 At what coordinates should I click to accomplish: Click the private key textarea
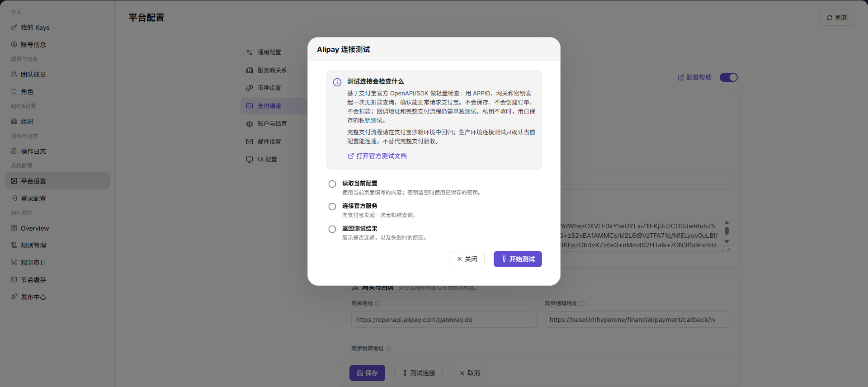pyautogui.click(x=641, y=236)
